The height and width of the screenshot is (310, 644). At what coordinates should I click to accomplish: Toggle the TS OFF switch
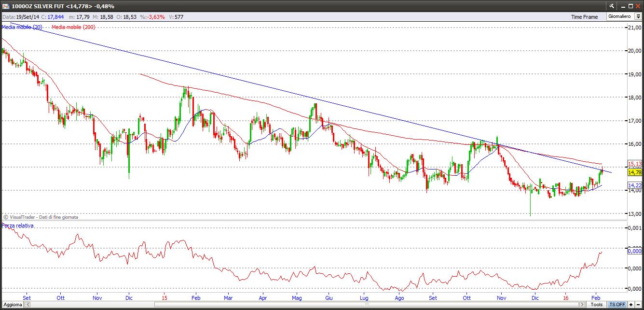[x=617, y=305]
